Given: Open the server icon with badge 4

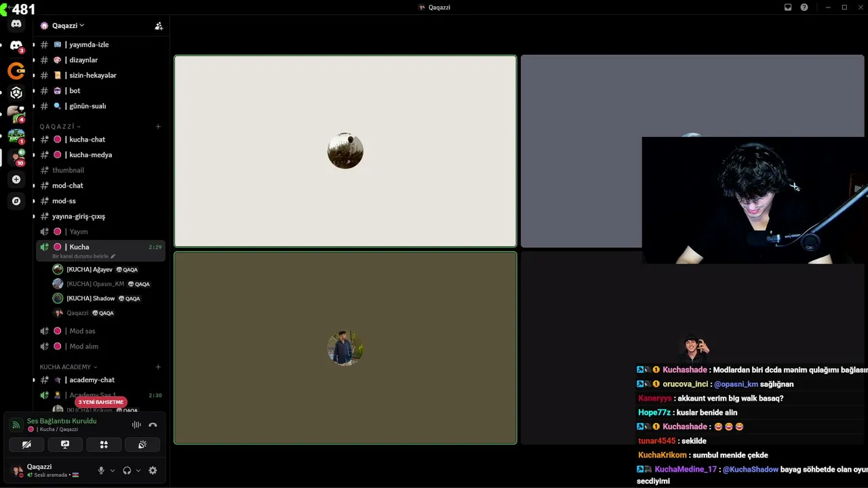Looking at the screenshot, I should point(16,115).
